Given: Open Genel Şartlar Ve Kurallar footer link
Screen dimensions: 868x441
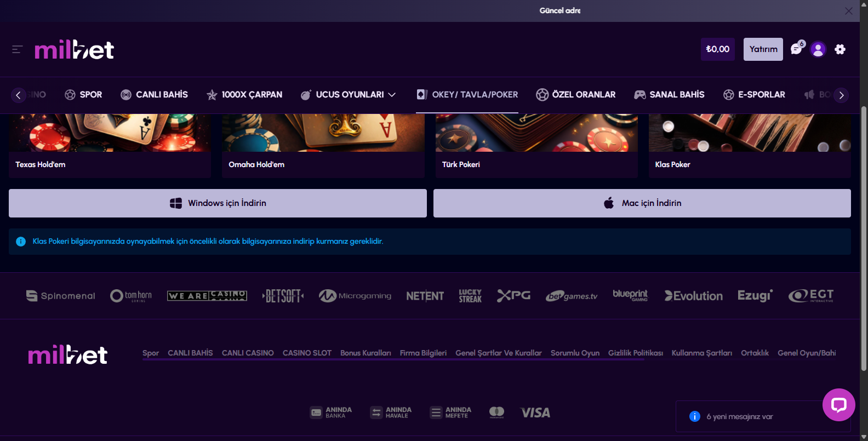Looking at the screenshot, I should click(x=499, y=353).
